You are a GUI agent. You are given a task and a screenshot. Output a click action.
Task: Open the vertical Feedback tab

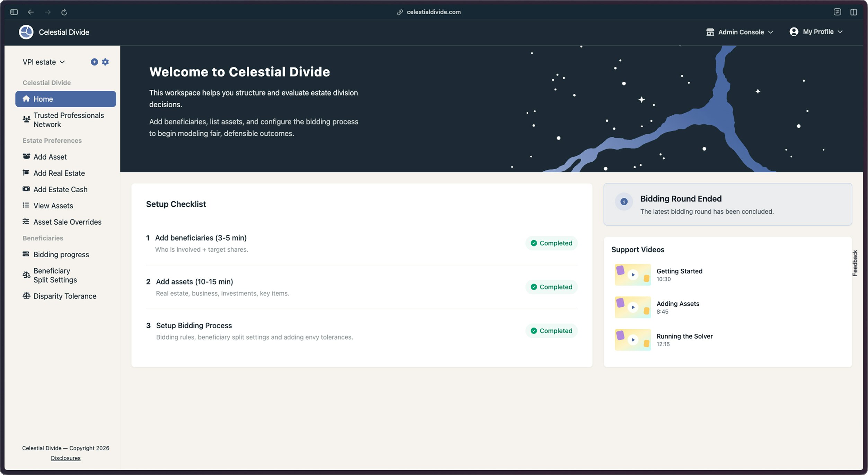pos(855,263)
